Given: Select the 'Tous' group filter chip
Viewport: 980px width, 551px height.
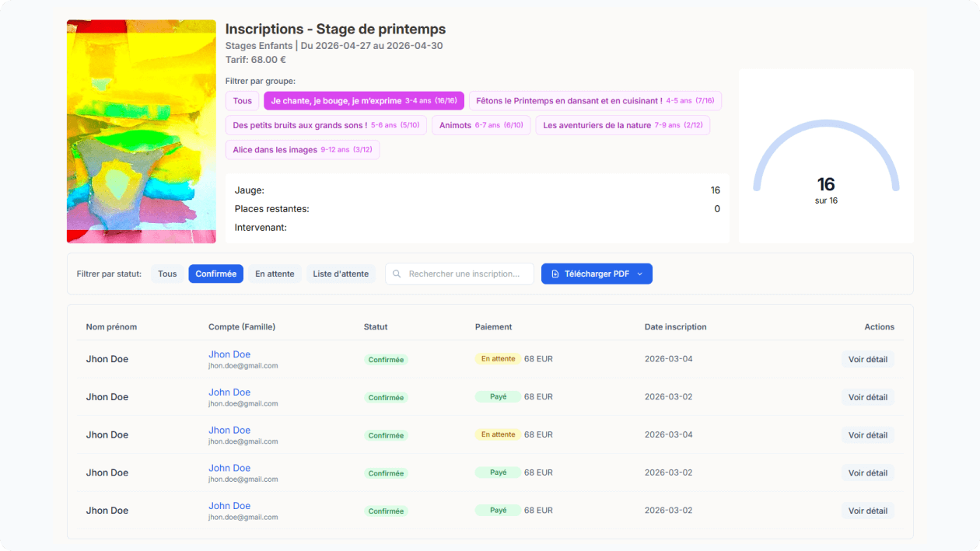Looking at the screenshot, I should [x=242, y=101].
